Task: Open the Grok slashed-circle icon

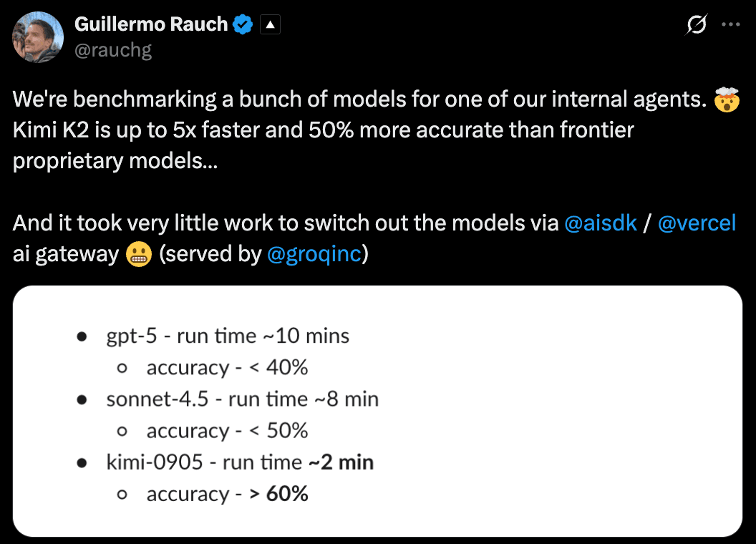Action: pos(696,25)
